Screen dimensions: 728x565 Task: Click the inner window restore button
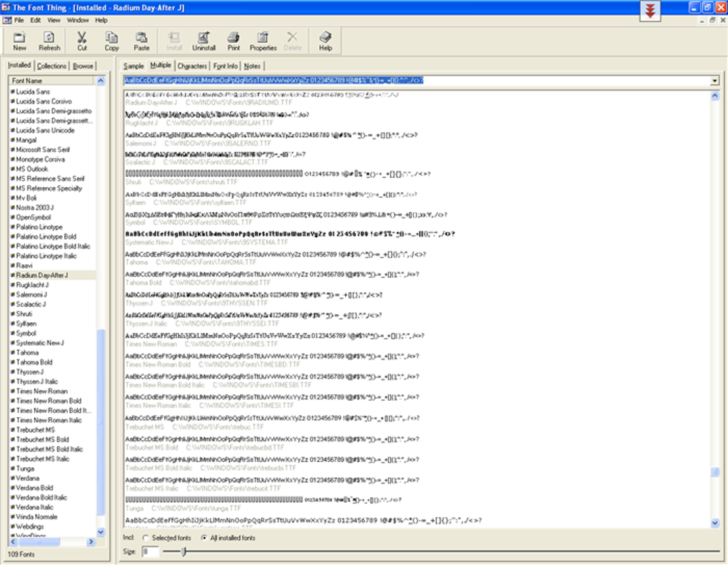point(713,21)
